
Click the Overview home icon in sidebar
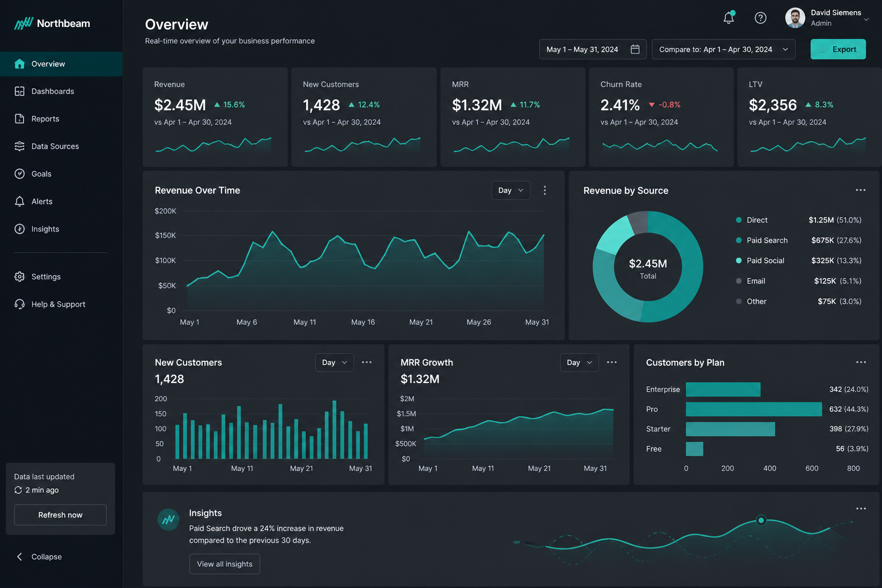tap(20, 64)
